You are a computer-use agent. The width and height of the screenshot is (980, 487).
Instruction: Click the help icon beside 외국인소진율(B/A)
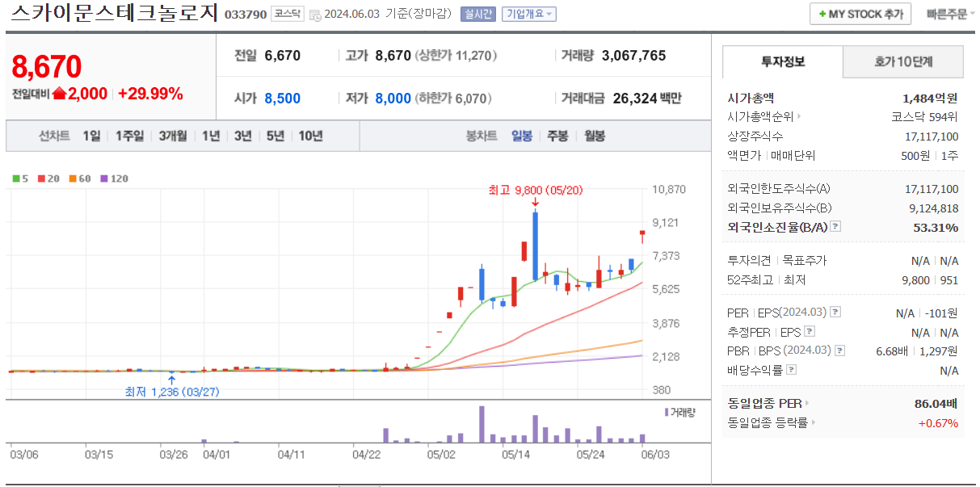835,227
